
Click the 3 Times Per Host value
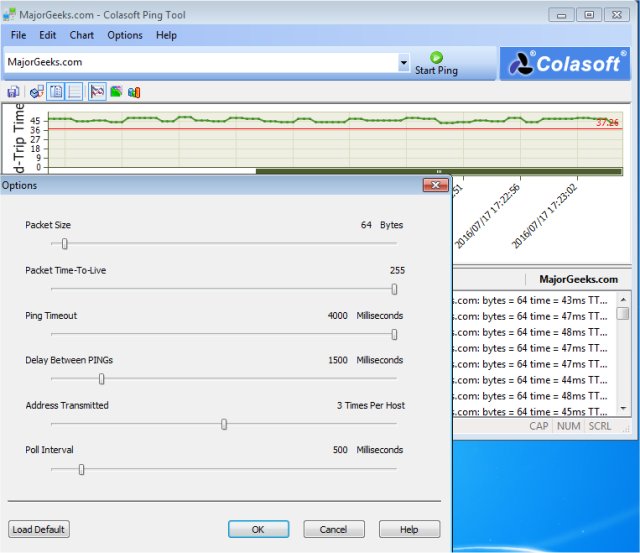tap(371, 405)
